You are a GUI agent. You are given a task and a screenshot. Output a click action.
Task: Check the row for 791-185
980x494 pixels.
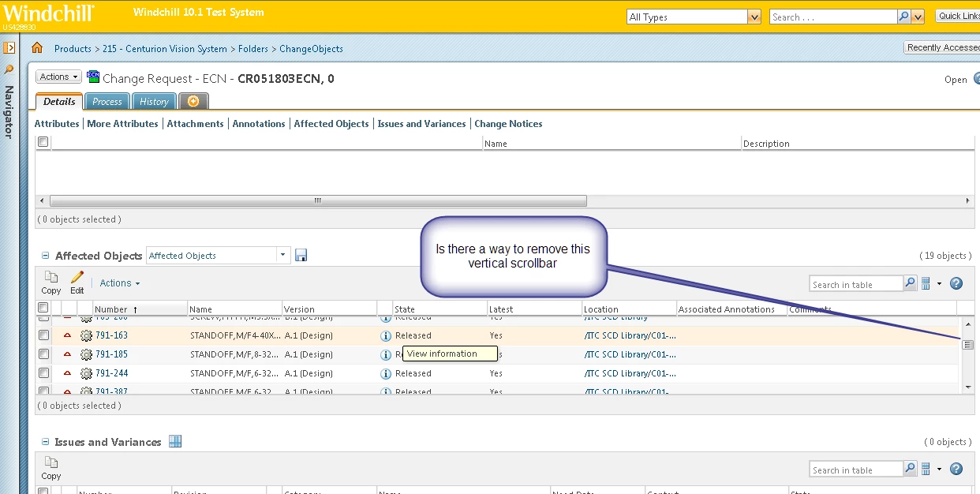click(x=43, y=354)
